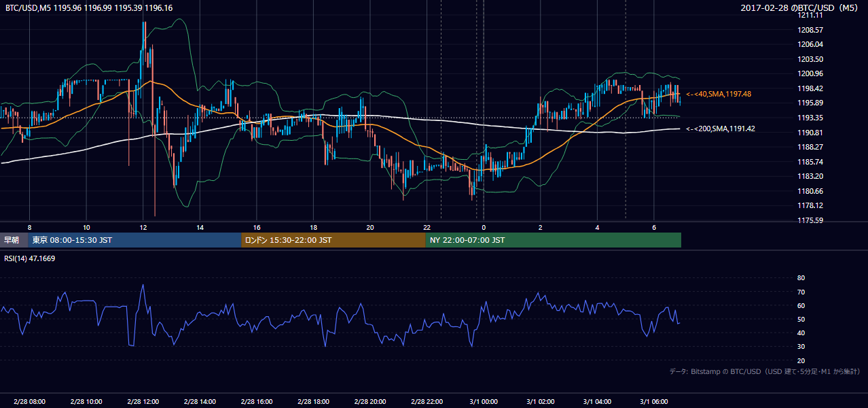
Task: Click the 2/28 08:00 date label
Action: [29, 402]
